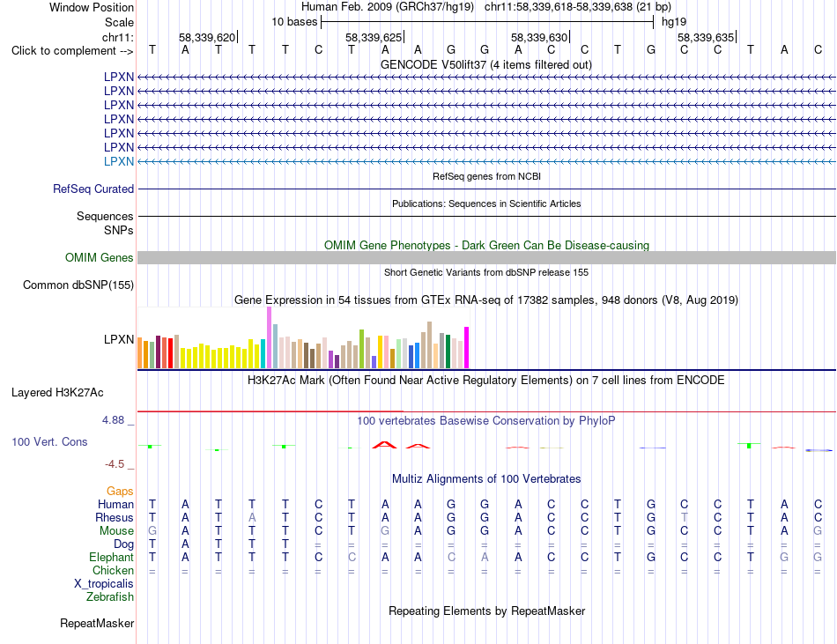Open the 100 vertebrates PhyloP conservation title
The height and width of the screenshot is (644, 837).
point(486,420)
